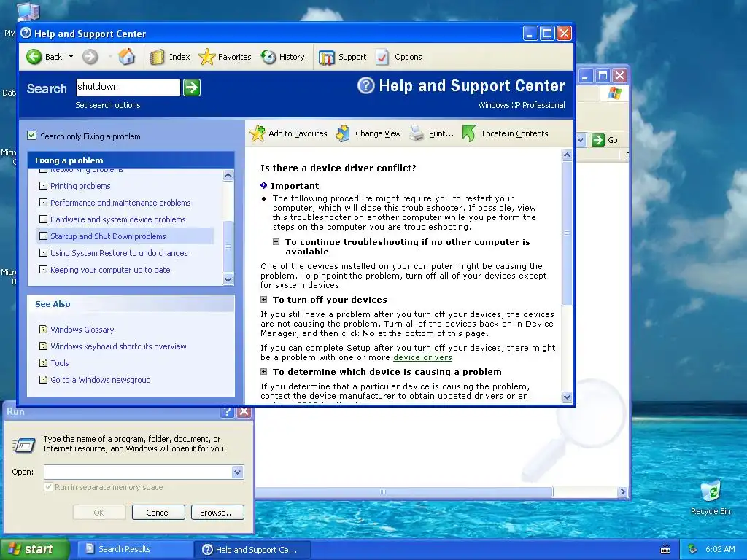Click the Windows flag logo in Search Results window
Image resolution: width=747 pixels, height=560 pixels.
pos(614,93)
